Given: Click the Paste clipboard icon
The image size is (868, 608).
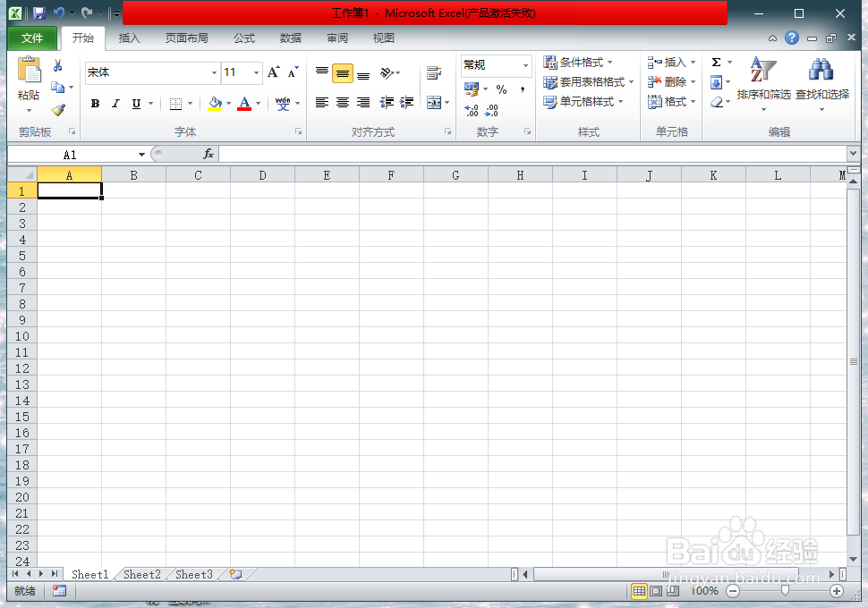Looking at the screenshot, I should point(30,71).
